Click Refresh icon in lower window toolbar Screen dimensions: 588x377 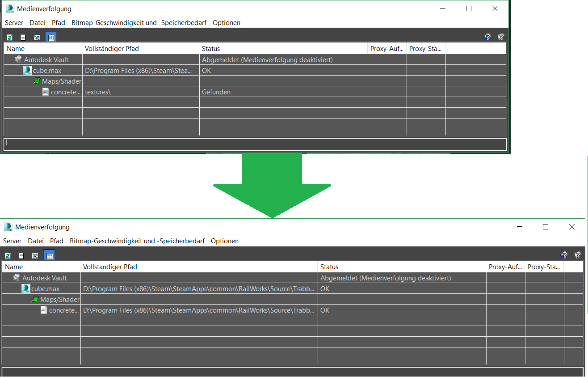(x=8, y=256)
